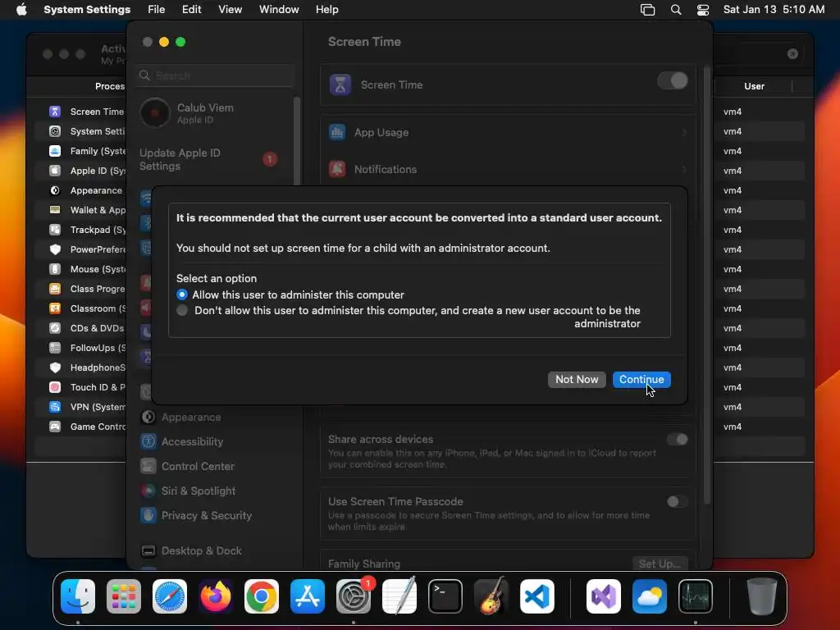Open Visual Studio Code from the Dock
Viewport: 840px width, 630px height.
[537, 596]
